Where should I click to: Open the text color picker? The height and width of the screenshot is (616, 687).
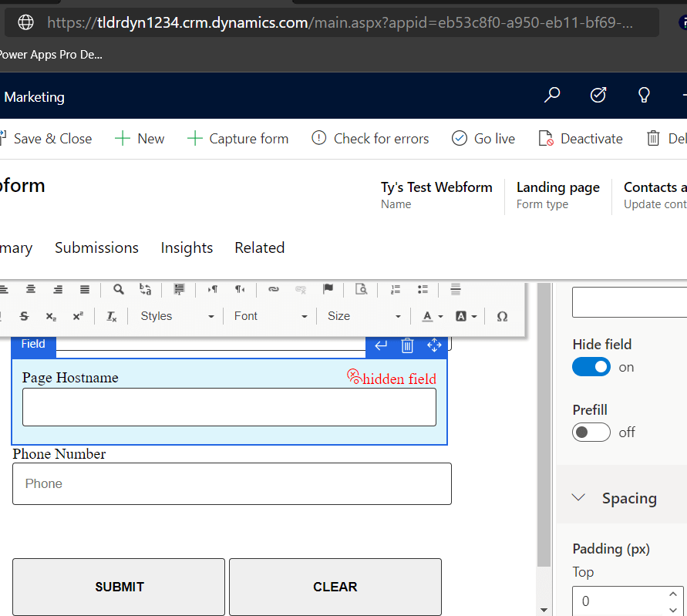click(x=432, y=316)
